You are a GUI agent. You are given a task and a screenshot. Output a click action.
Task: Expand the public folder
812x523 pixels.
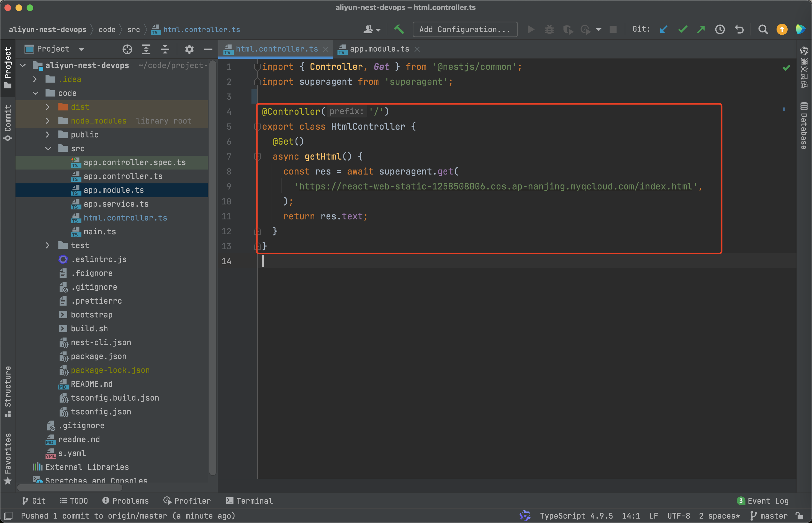coord(48,135)
